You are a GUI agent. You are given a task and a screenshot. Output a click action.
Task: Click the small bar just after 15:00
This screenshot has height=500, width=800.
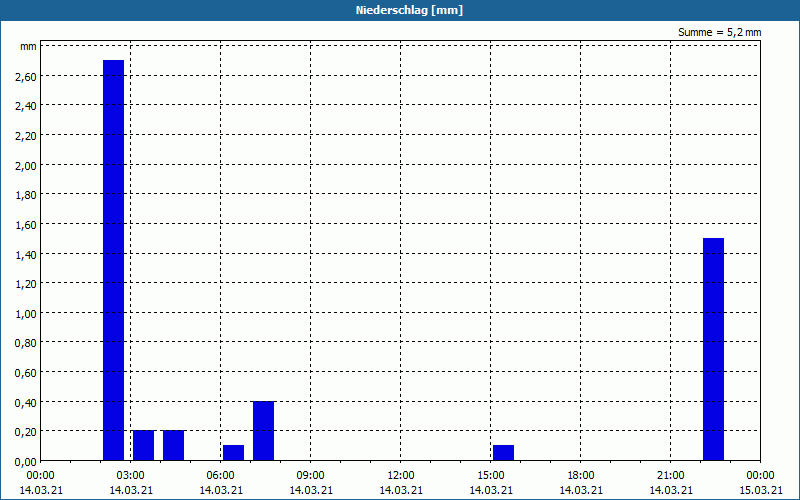point(504,453)
